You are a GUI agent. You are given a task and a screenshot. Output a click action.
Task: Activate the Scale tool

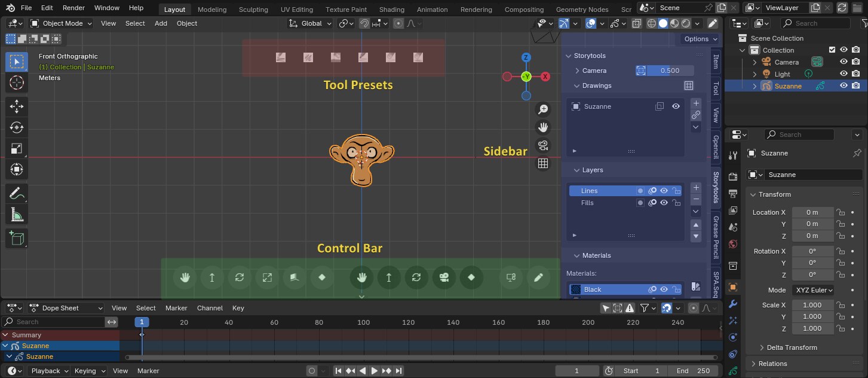tap(17, 148)
